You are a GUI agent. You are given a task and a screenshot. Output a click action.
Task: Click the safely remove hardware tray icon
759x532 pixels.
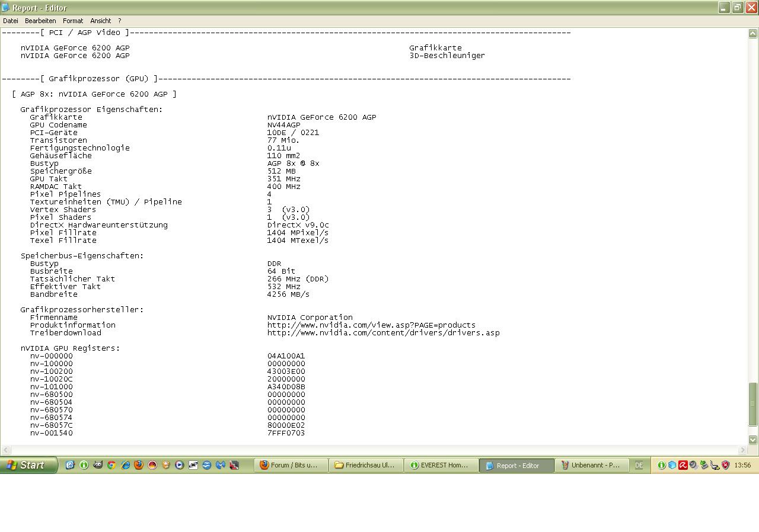pyautogui.click(x=704, y=465)
